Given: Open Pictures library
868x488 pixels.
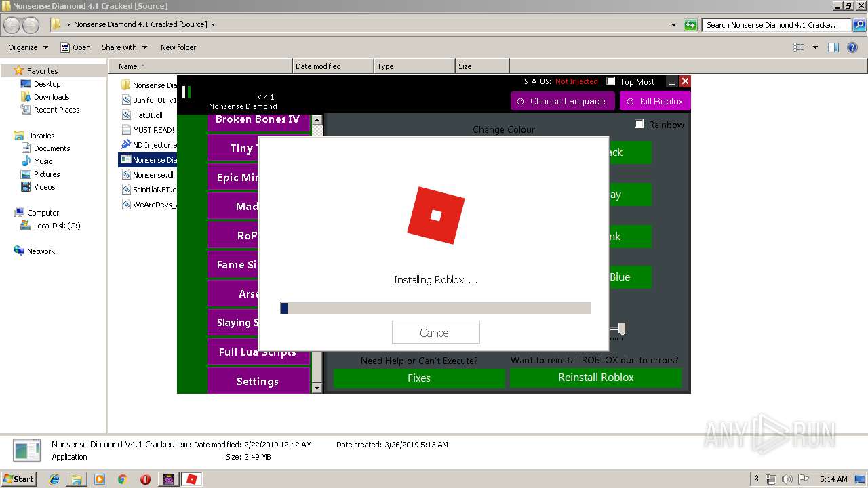Looking at the screenshot, I should [x=47, y=174].
